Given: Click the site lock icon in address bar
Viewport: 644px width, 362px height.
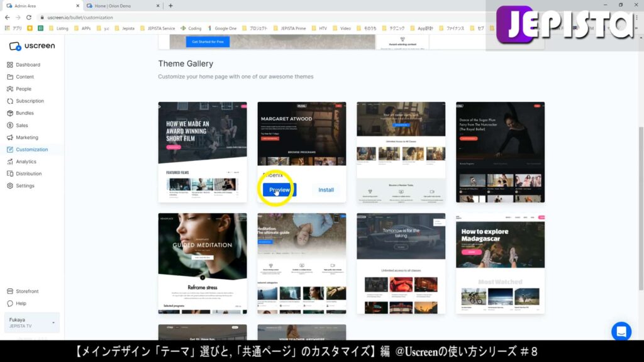Looking at the screenshot, I should click(x=42, y=17).
